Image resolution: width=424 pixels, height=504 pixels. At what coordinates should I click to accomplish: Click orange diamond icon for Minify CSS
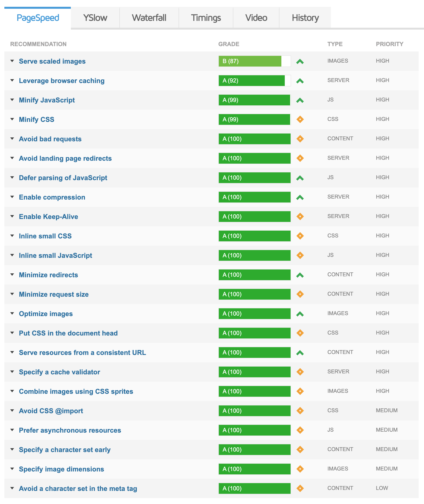pyautogui.click(x=300, y=119)
